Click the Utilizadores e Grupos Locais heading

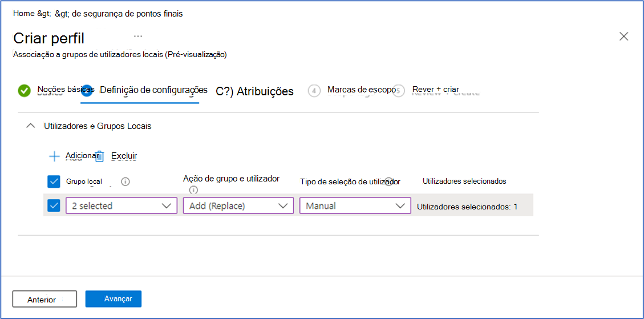coord(98,127)
